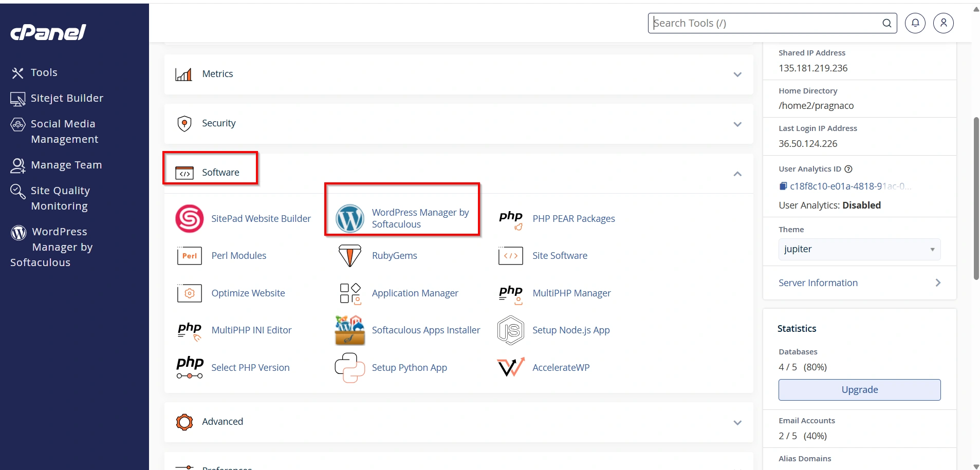This screenshot has height=470, width=980.
Task: Open WordPress Manager by Softaculous link
Action: click(x=420, y=218)
